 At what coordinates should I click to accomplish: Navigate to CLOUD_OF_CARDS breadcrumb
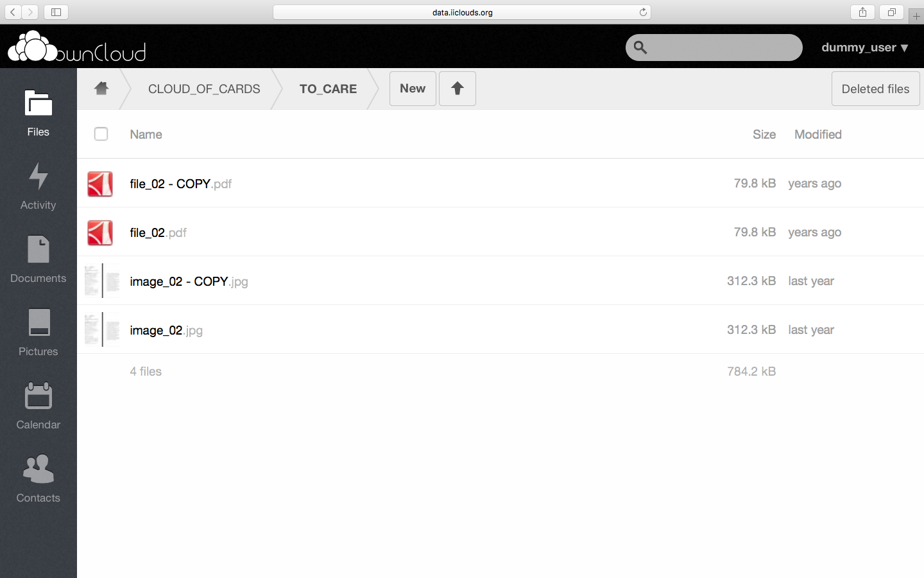tap(204, 89)
